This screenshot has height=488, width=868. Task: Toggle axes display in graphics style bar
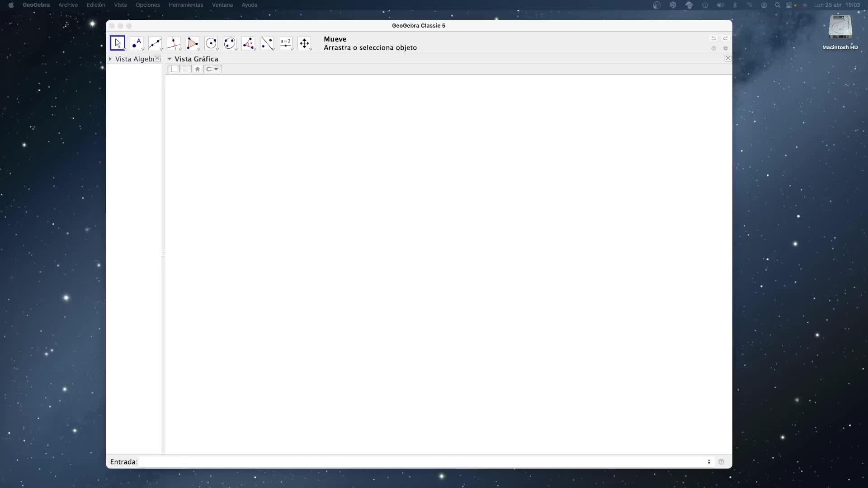(174, 69)
